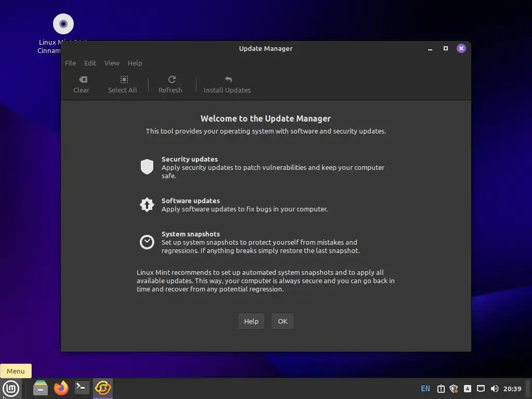Viewport: 532px width, 399px height.
Task: Maximize the Update Manager window
Action: coord(445,48)
